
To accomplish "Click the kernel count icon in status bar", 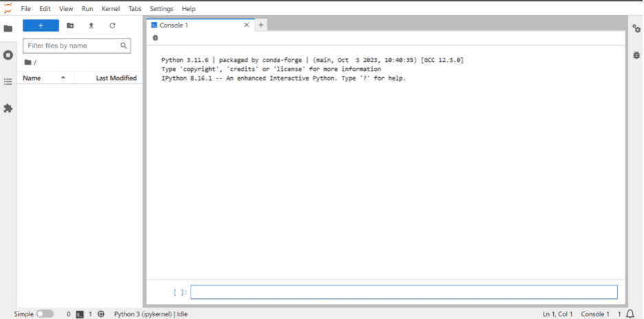I will coord(101,314).
